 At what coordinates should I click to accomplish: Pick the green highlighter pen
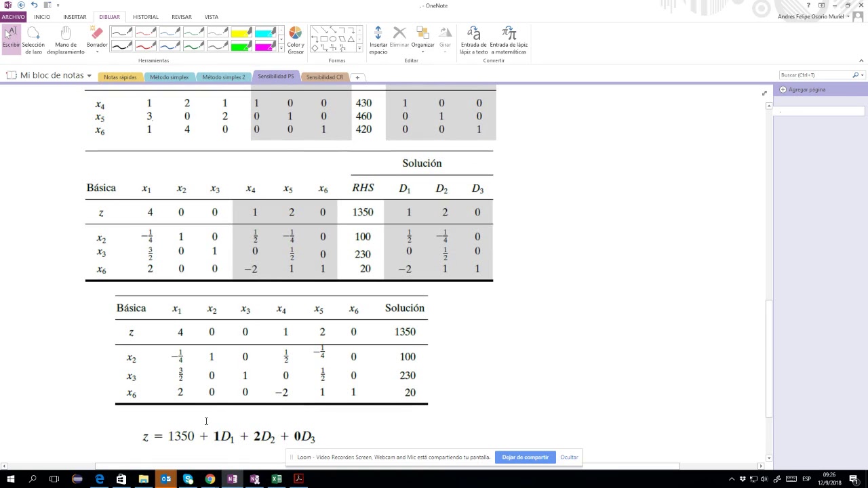tap(241, 46)
